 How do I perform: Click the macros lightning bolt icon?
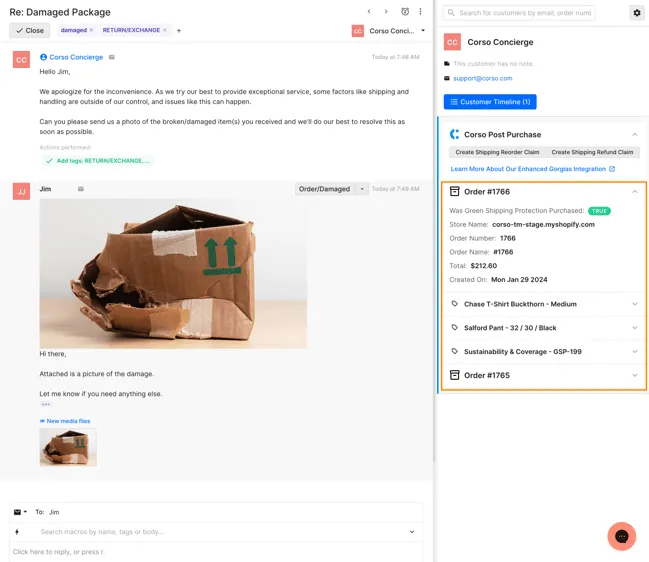point(17,532)
